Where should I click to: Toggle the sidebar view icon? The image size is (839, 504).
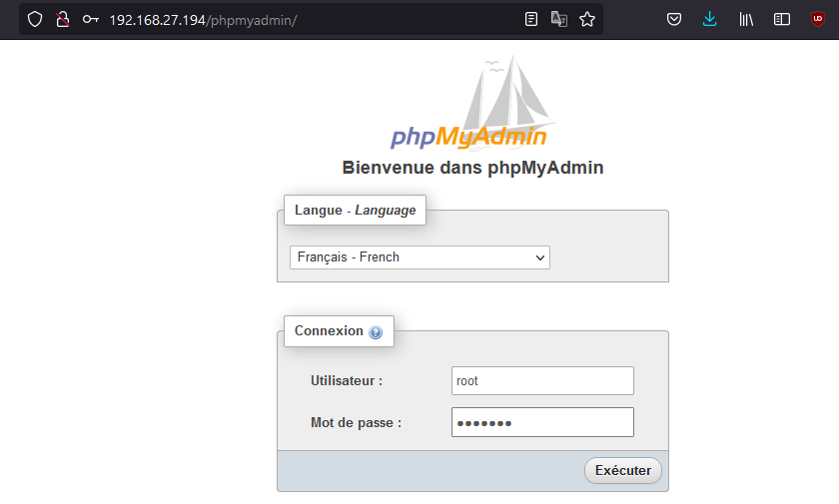pos(782,20)
